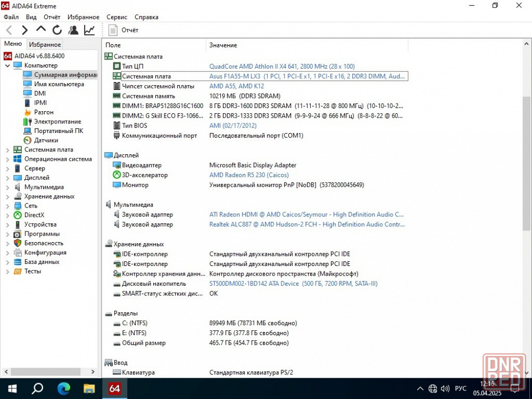Select Электропитание tree item
The image size is (532, 399).
(57, 121)
